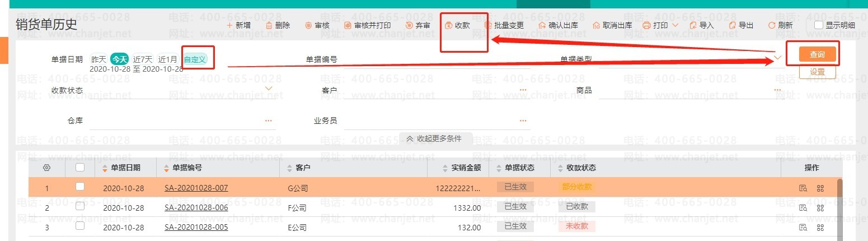Toggle 显示明细 show details checkbox
The width and height of the screenshot is (868, 241).
pos(819,25)
